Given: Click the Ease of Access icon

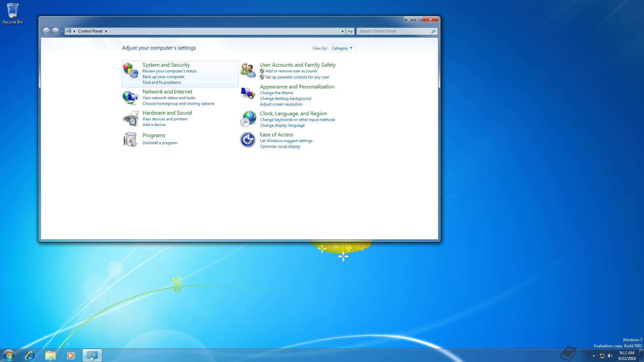Looking at the screenshot, I should pyautogui.click(x=248, y=140).
